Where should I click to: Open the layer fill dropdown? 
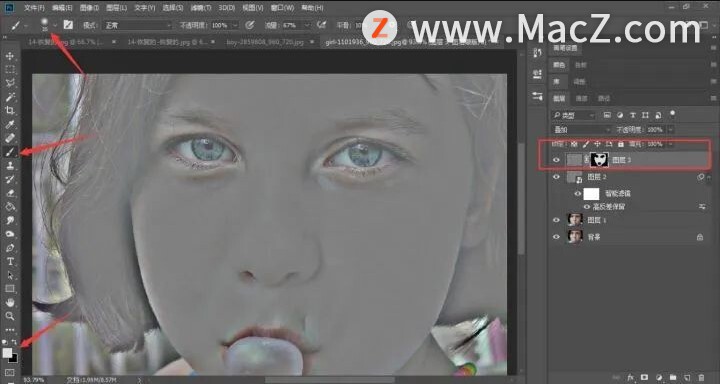tap(670, 144)
